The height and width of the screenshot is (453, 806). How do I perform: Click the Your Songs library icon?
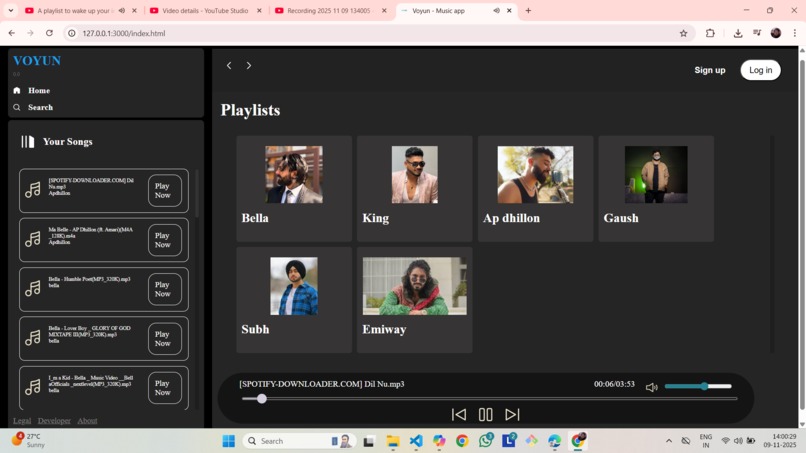click(x=28, y=141)
